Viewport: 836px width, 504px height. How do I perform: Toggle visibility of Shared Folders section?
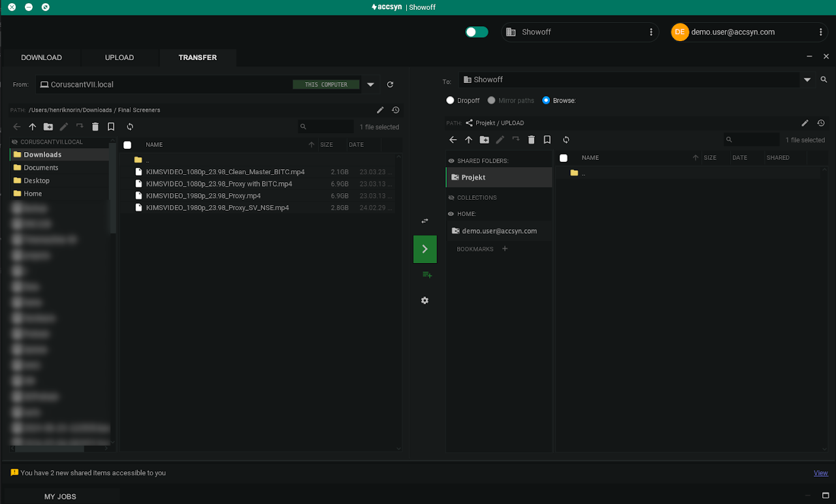point(451,161)
